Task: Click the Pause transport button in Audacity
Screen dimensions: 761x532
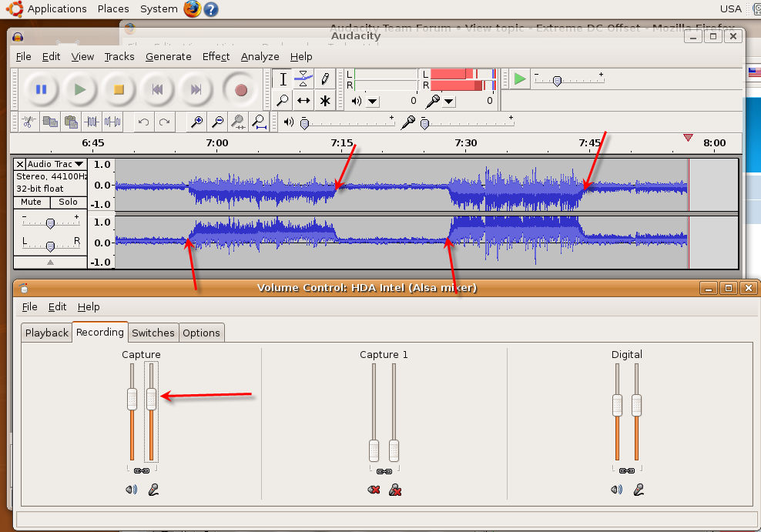Action: click(42, 90)
